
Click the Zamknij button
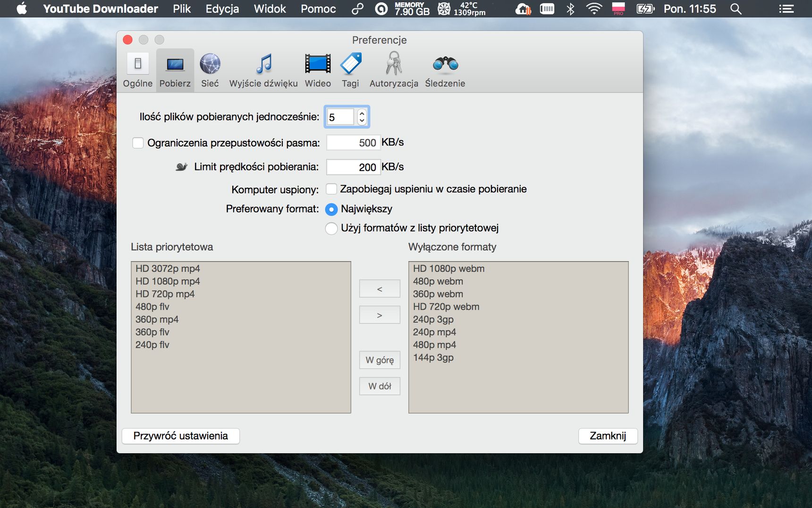608,436
